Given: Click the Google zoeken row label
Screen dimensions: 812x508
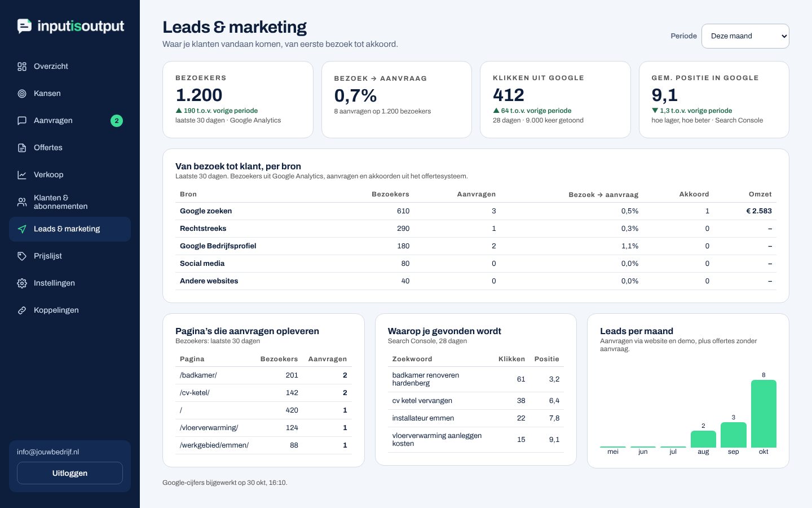Looking at the screenshot, I should (206, 211).
